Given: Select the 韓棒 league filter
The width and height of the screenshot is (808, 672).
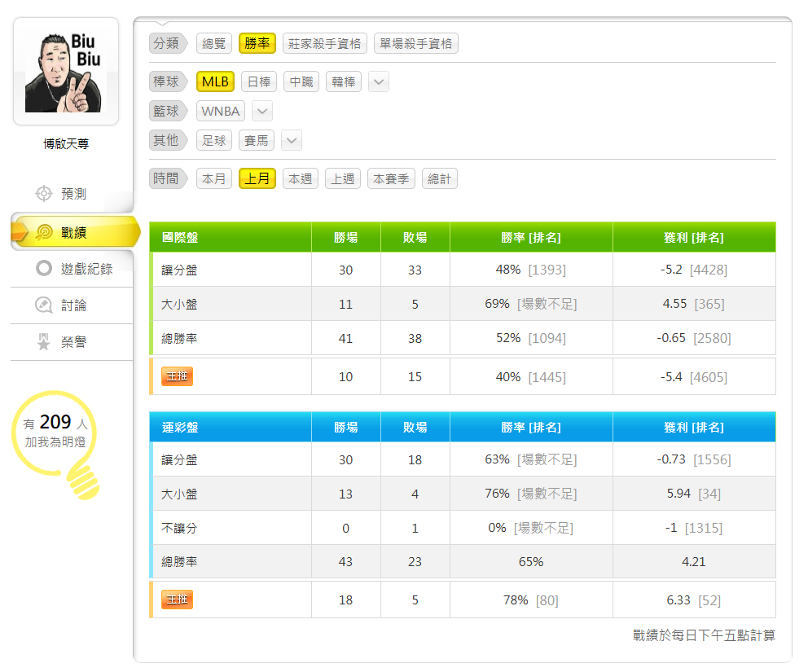Looking at the screenshot, I should pos(344,81).
